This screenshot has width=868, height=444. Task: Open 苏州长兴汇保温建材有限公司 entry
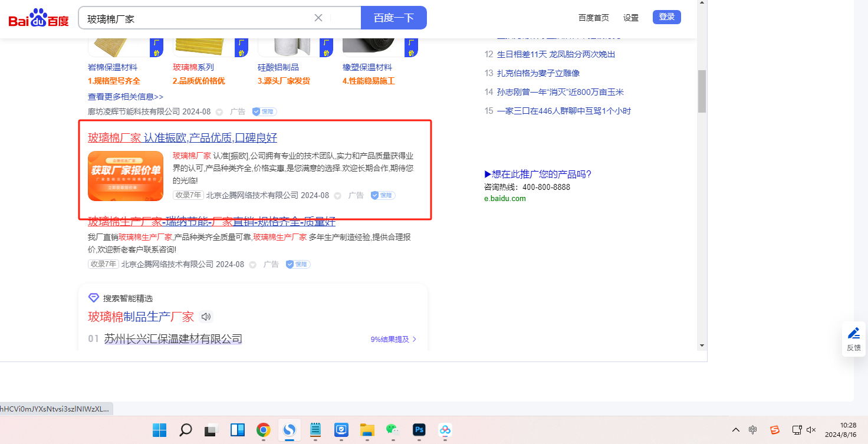pos(173,338)
